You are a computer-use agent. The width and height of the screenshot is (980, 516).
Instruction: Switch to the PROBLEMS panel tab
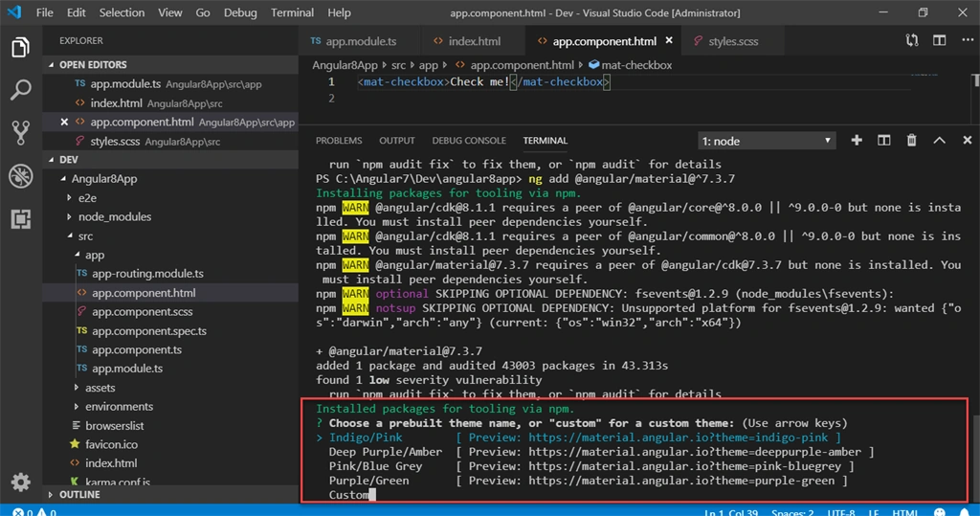tap(339, 141)
